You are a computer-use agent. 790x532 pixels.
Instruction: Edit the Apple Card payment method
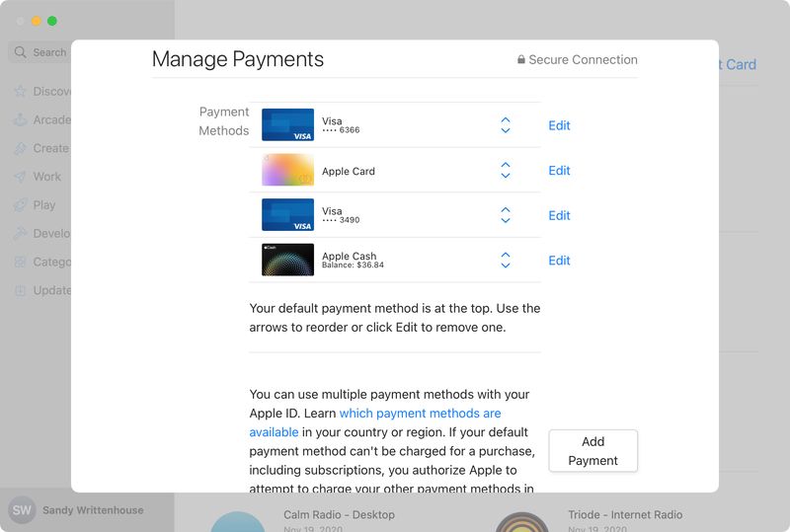pyautogui.click(x=559, y=171)
